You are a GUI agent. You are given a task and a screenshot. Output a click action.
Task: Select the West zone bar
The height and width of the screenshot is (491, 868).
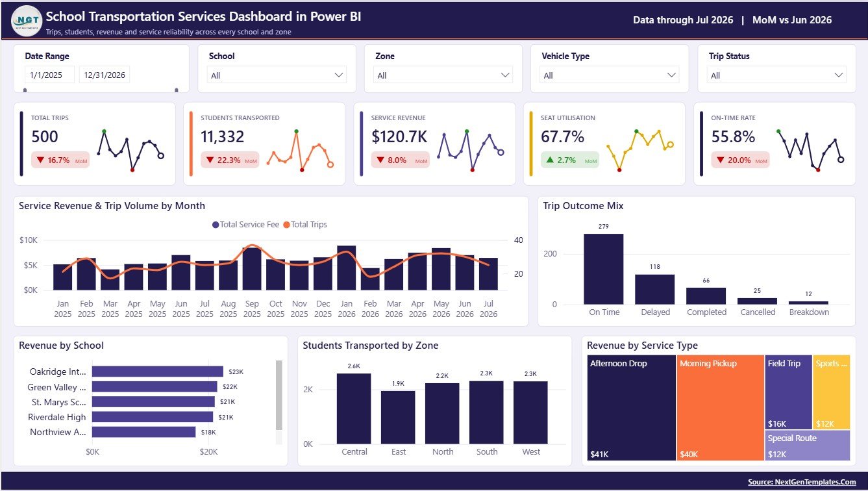530,412
